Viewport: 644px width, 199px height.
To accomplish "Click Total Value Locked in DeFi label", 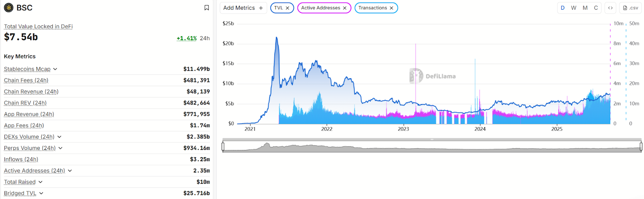I will pyautogui.click(x=38, y=27).
